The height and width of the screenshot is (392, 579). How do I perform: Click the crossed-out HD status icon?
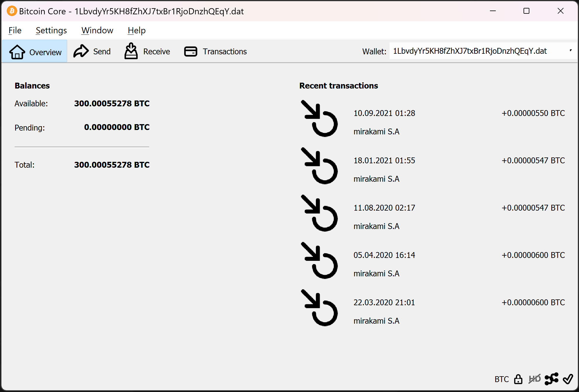pyautogui.click(x=535, y=379)
